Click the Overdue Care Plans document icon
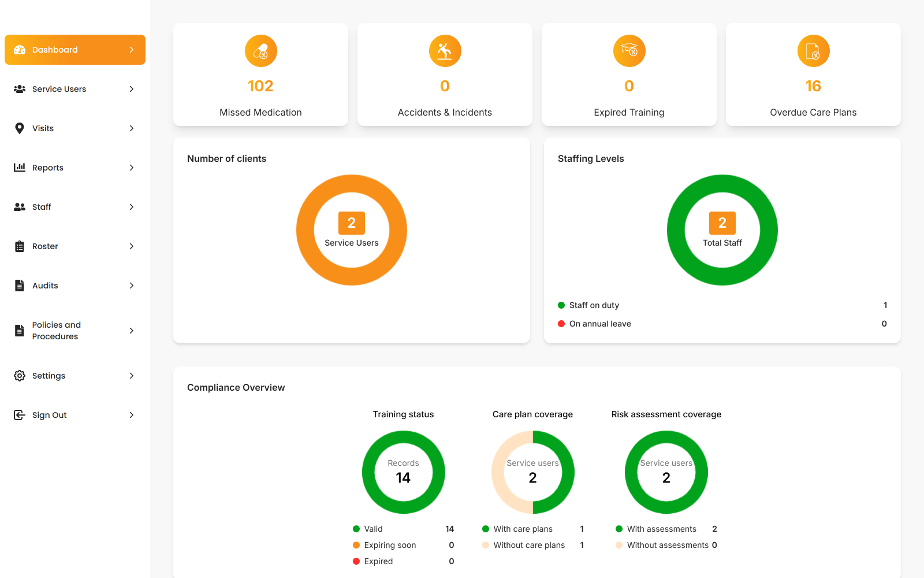924x578 pixels. [813, 50]
